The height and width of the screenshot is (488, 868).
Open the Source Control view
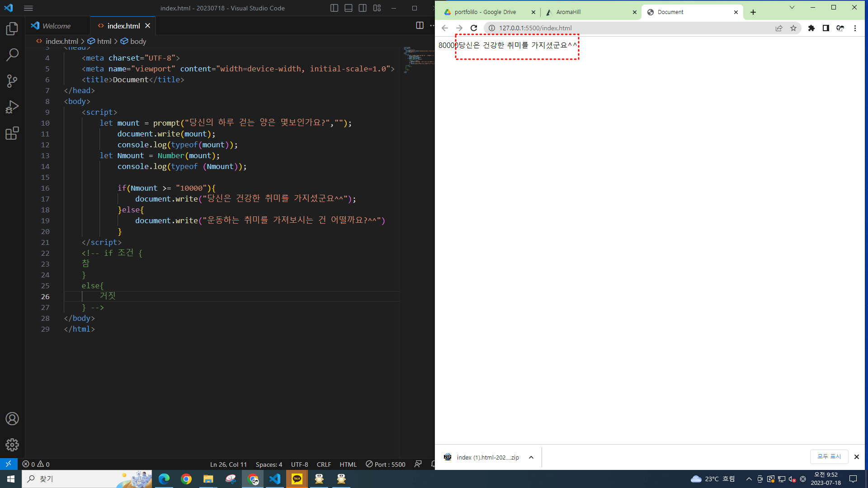[x=12, y=81]
